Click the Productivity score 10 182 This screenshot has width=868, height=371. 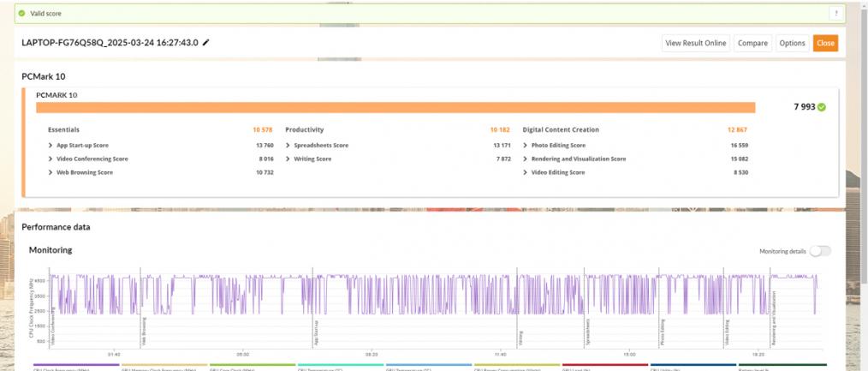tap(500, 129)
